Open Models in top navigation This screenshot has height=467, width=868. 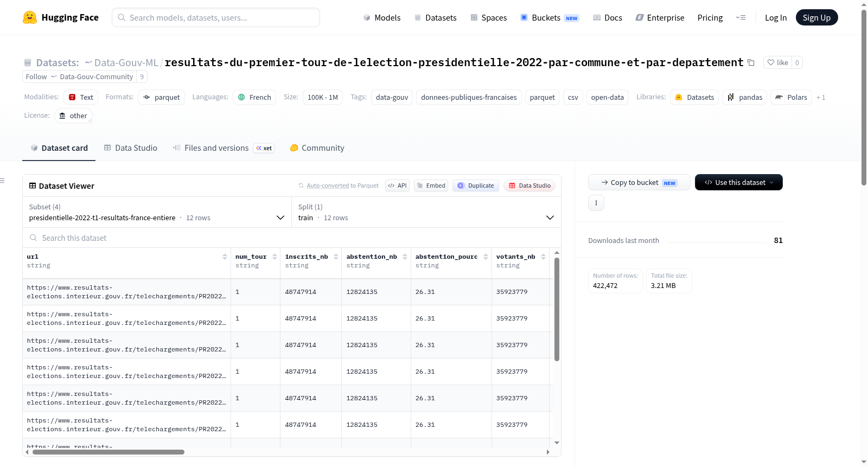coord(382,17)
